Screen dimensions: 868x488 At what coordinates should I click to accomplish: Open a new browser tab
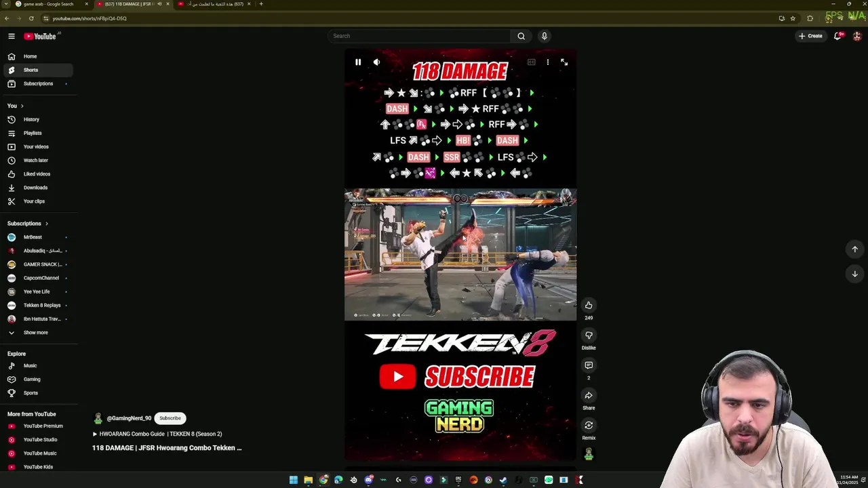pyautogui.click(x=261, y=4)
